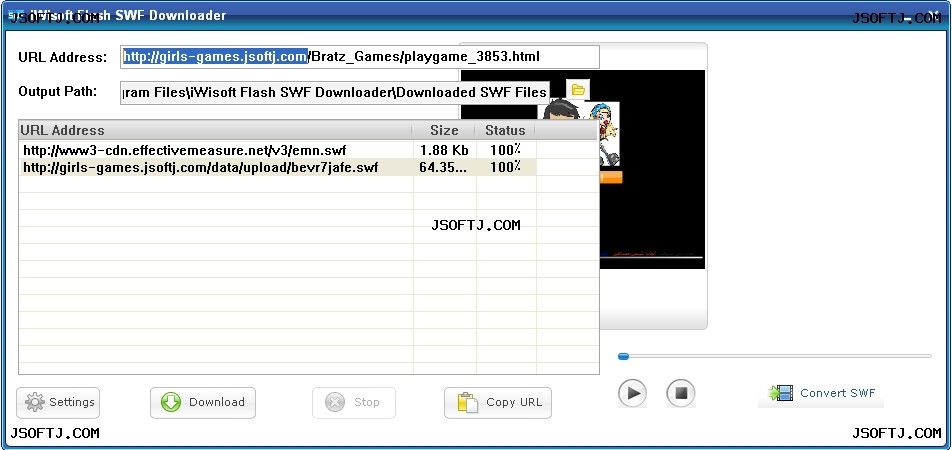Click the 1.88 Kb size cell
Screen dimensions: 952x450
(444, 151)
